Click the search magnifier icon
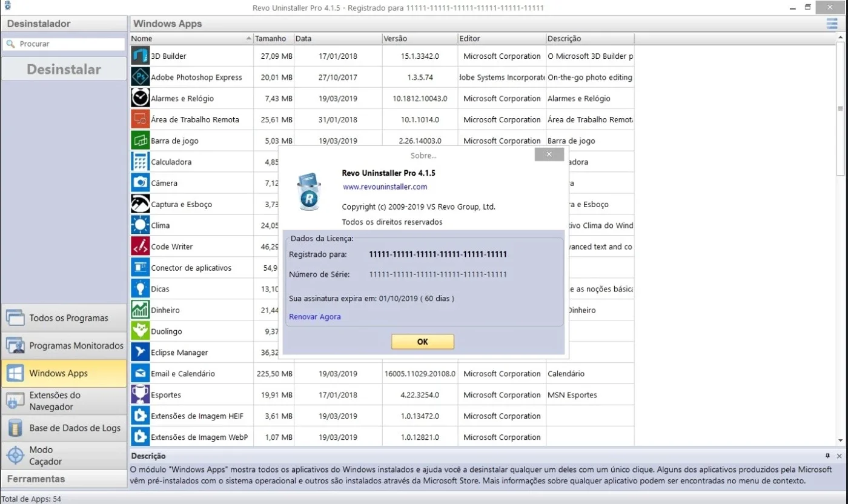This screenshot has width=848, height=504. click(10, 44)
